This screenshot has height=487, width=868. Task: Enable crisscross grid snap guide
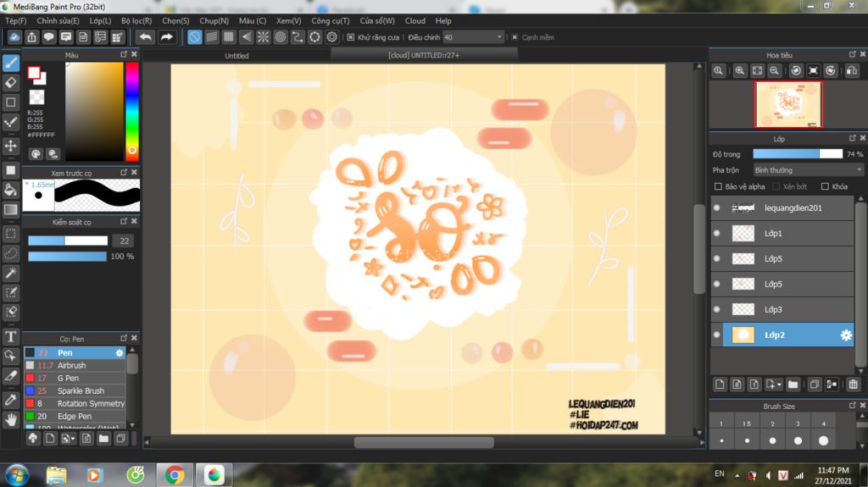click(x=229, y=37)
